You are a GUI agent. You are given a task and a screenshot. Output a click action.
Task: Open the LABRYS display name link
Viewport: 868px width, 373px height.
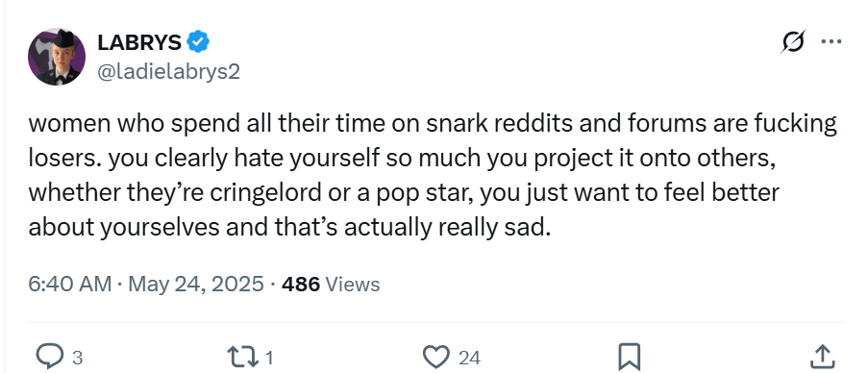tap(139, 42)
